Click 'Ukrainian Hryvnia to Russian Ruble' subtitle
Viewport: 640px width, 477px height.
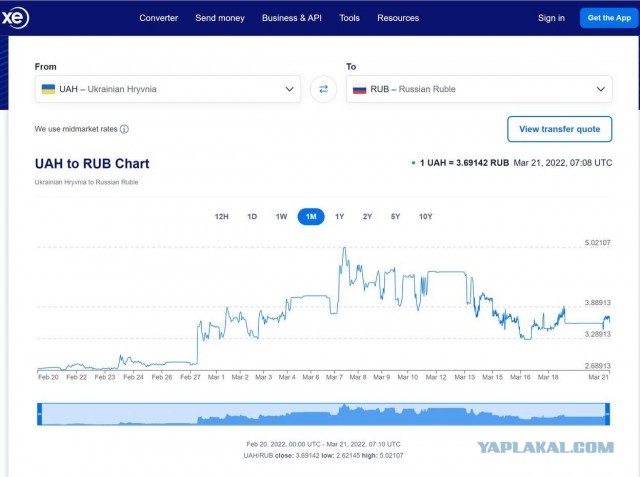pos(87,182)
